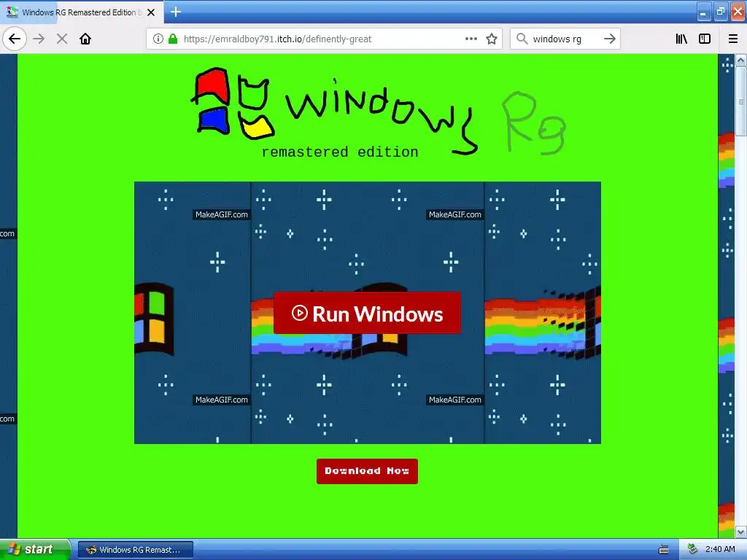Bookmark this page with the star icon
Image resolution: width=747 pixels, height=560 pixels.
click(492, 39)
